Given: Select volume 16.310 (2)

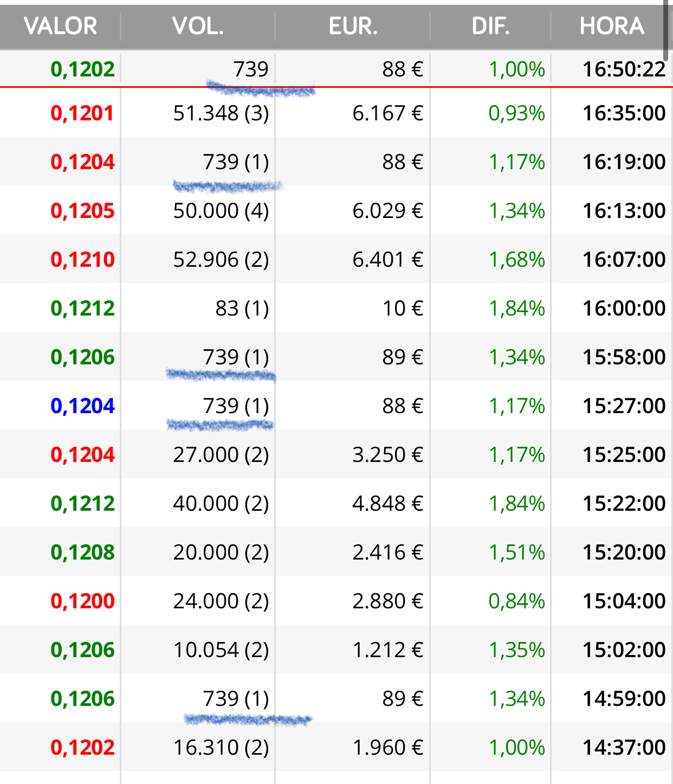Looking at the screenshot, I should coord(221,748).
